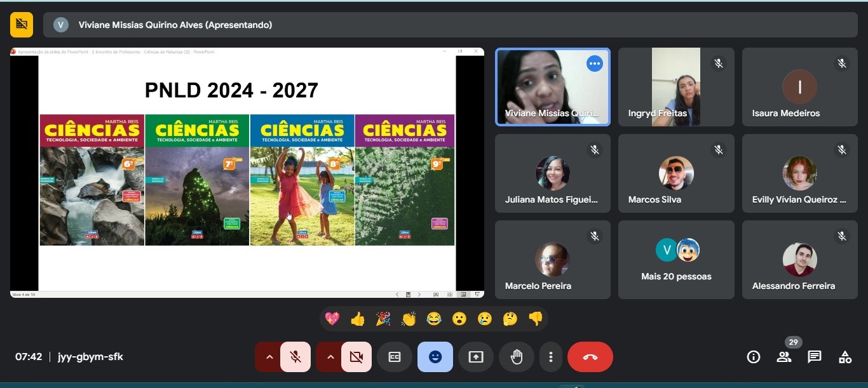868x388 pixels.
Task: Toggle closed captions
Action: coord(395,357)
